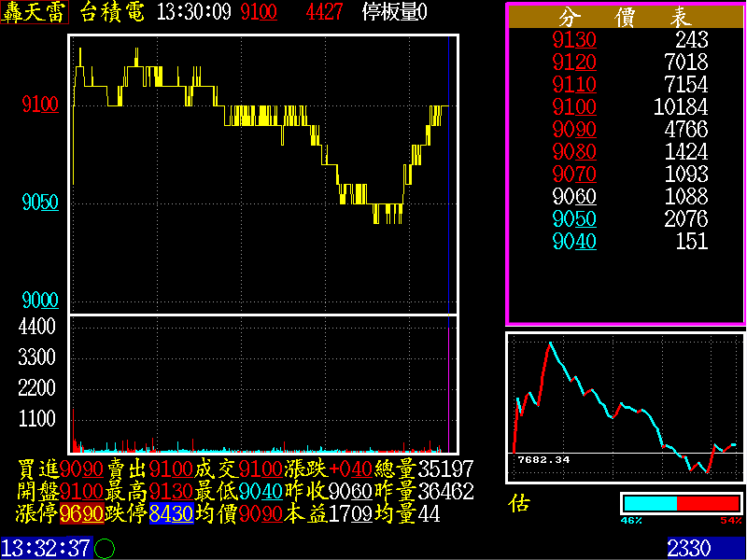Select the 台積電 stock name
This screenshot has width=747, height=560.
coord(112,13)
